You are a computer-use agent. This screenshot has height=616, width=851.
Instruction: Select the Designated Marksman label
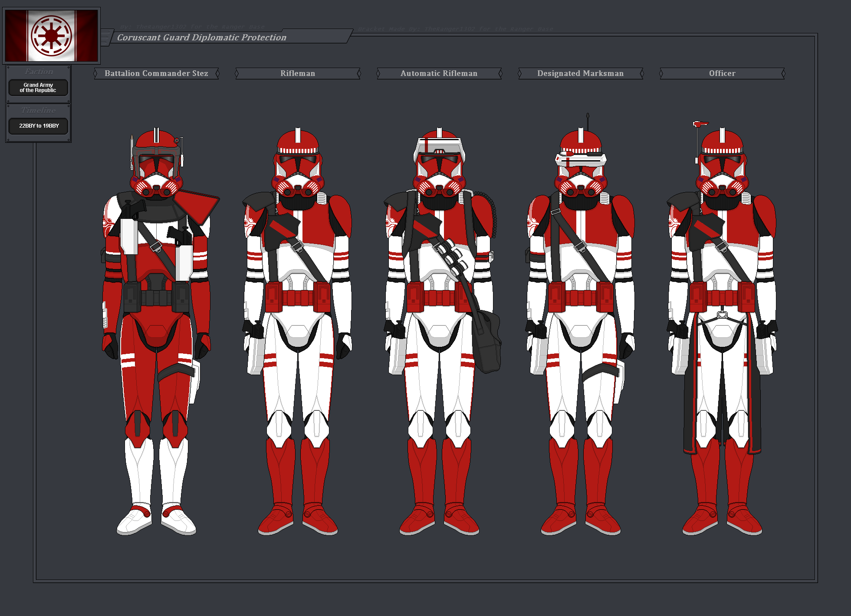point(581,73)
